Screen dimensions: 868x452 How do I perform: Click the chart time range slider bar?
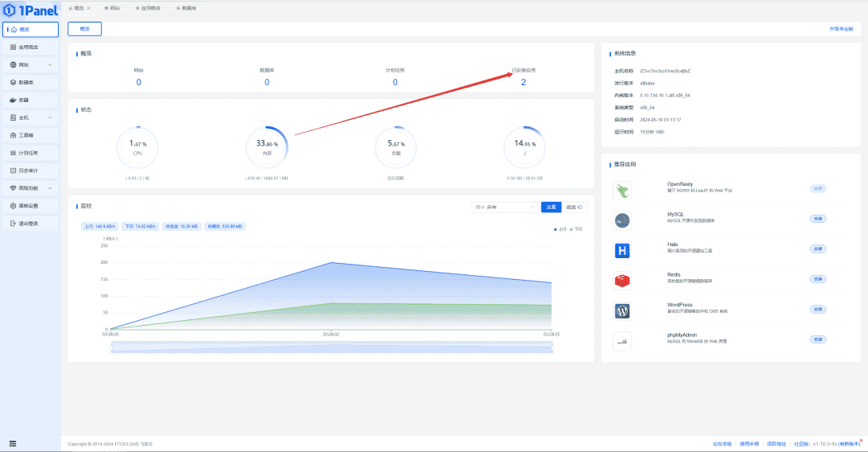(332, 347)
